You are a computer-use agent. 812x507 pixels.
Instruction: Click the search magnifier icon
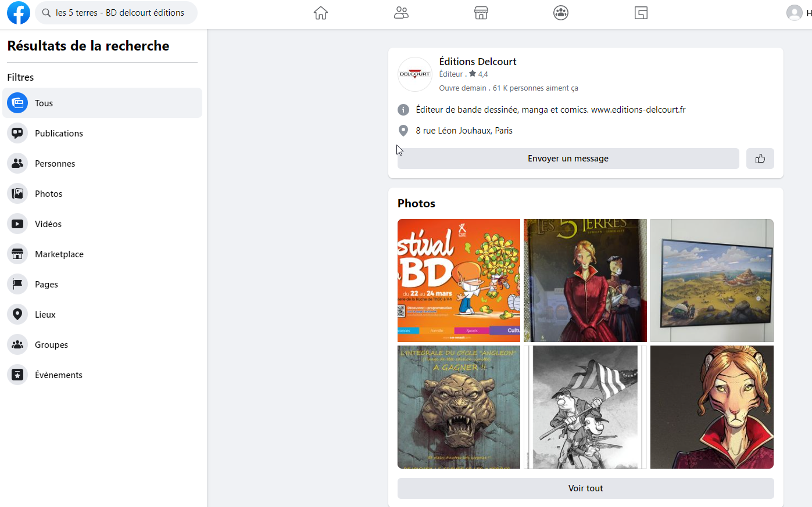[x=46, y=13]
